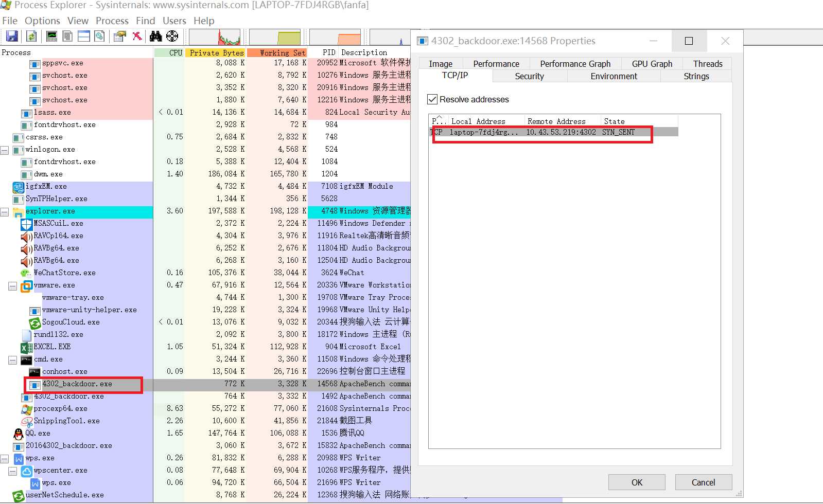The height and width of the screenshot is (504, 823).
Task: Sort by the Working Set column header
Action: pos(277,52)
